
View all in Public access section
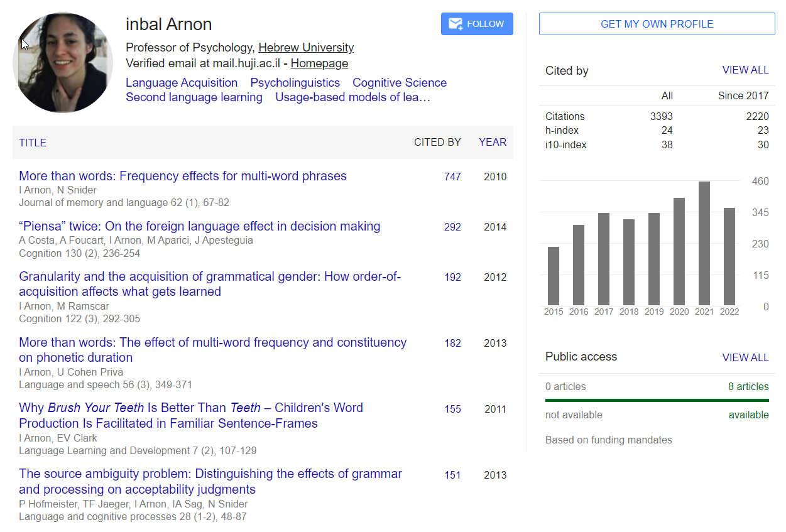(745, 357)
